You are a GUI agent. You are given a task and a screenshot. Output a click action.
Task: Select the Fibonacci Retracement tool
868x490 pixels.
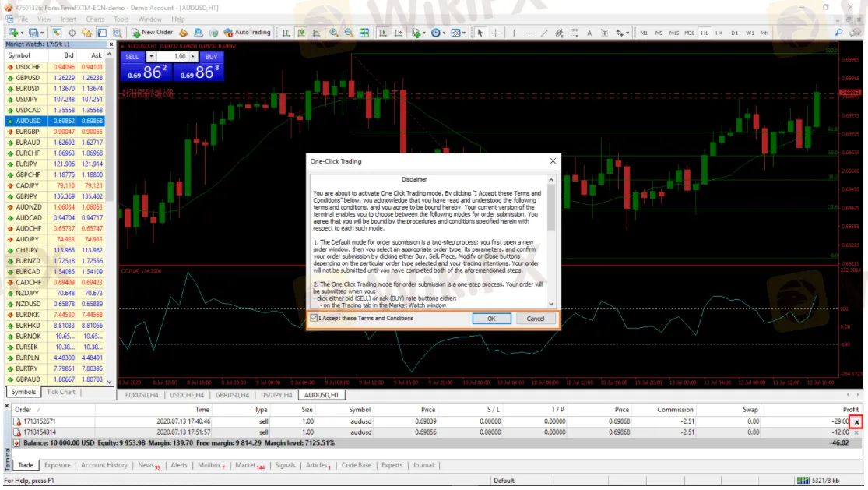click(574, 33)
